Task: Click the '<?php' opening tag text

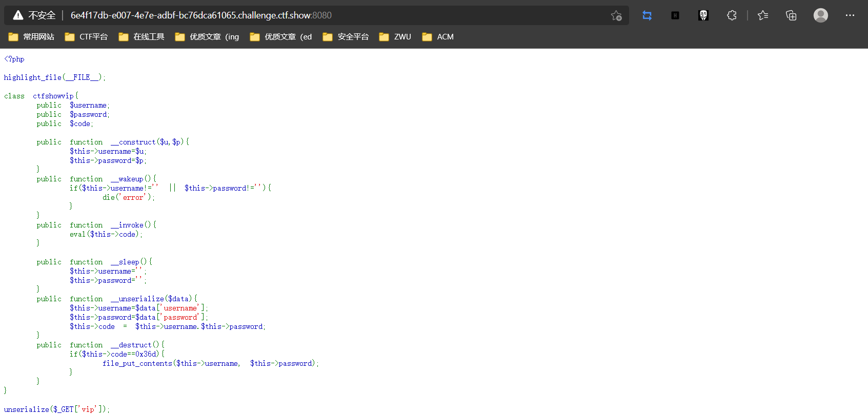Action: [x=14, y=59]
